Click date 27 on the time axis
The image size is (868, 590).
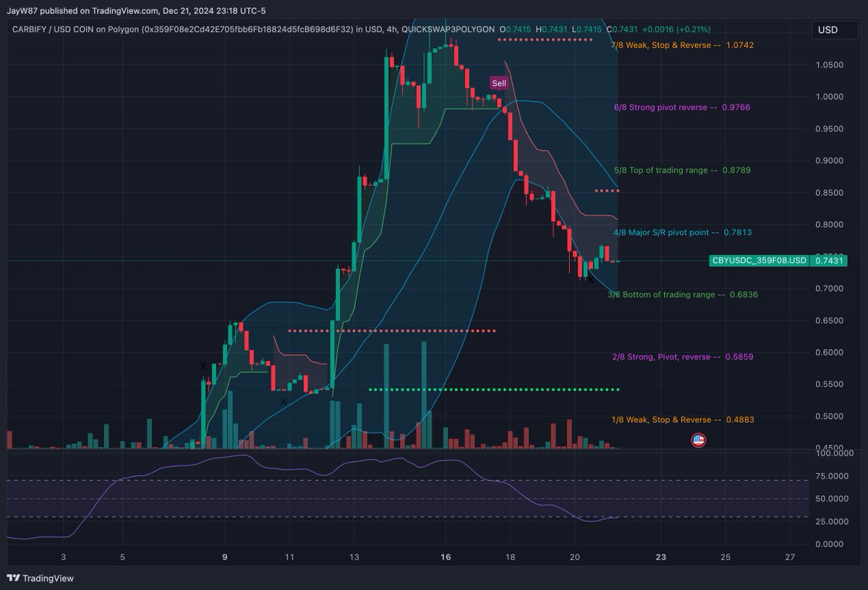[790, 557]
